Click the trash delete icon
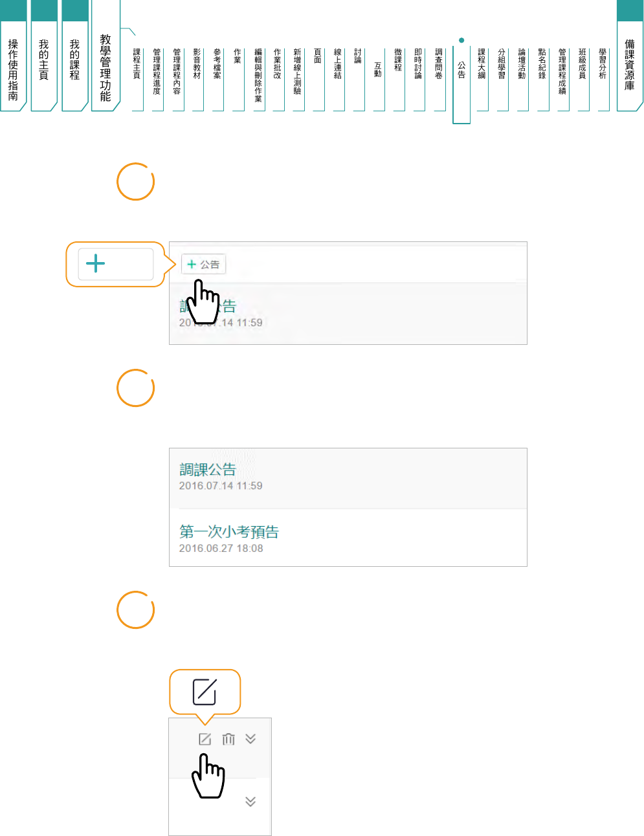Screen dimensions: 644x836 click(x=228, y=739)
